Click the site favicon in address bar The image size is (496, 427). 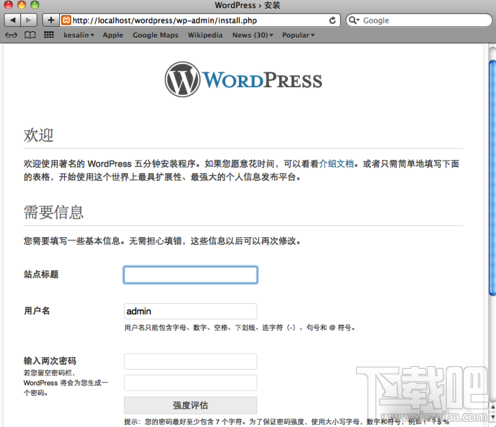click(66, 20)
